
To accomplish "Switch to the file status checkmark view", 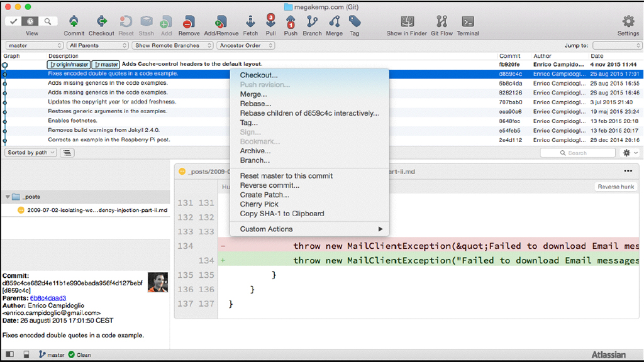I will [x=13, y=21].
